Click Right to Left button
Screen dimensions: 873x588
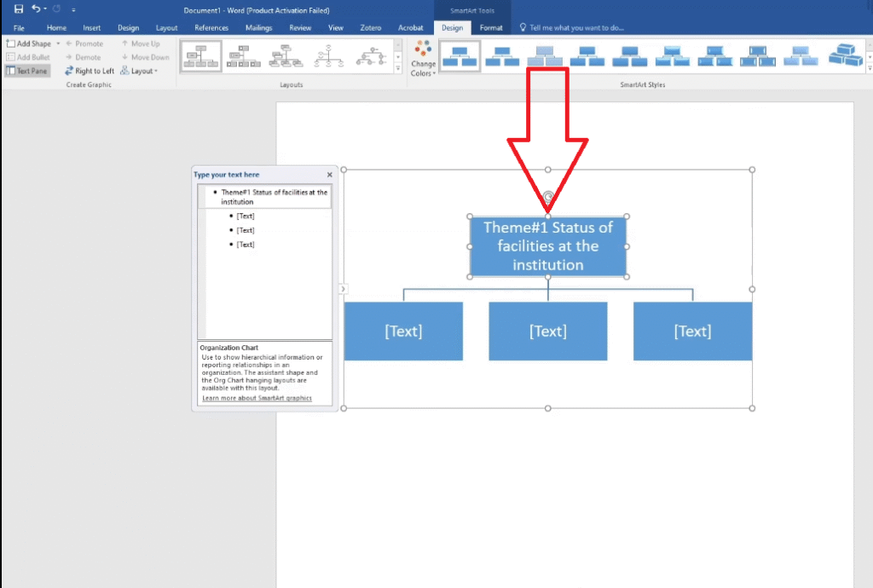coord(89,71)
